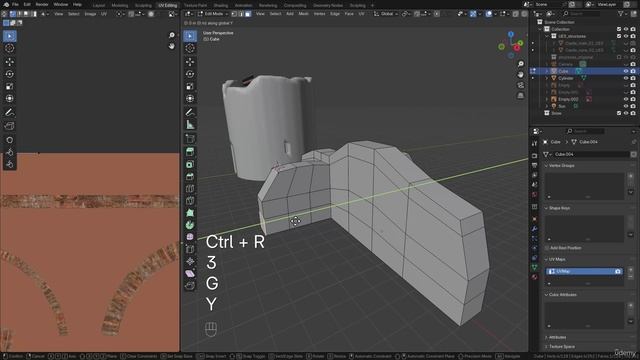Select the Select Box tool in 3D viewport toolbar
640x360 pixels.
(190, 36)
